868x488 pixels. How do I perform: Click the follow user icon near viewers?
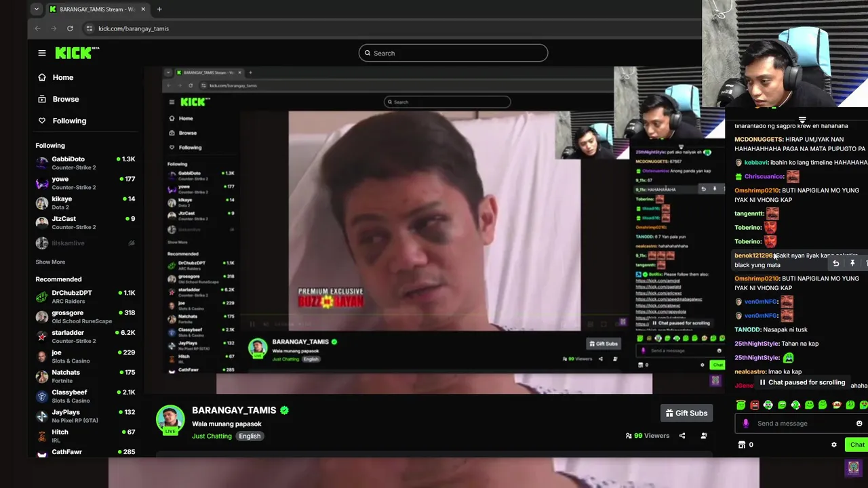pos(704,436)
